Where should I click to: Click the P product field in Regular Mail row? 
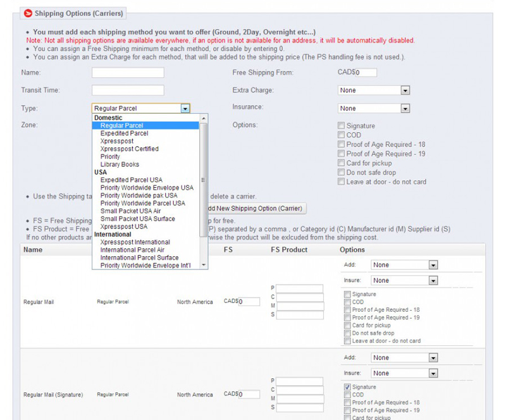299,288
